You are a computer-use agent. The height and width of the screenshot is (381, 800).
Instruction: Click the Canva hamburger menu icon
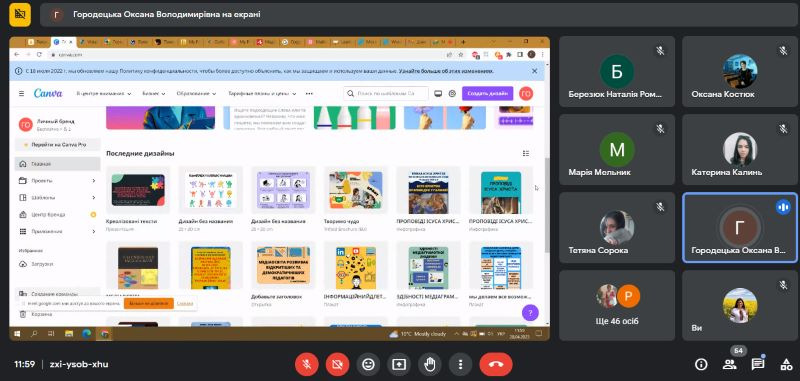pyautogui.click(x=21, y=93)
